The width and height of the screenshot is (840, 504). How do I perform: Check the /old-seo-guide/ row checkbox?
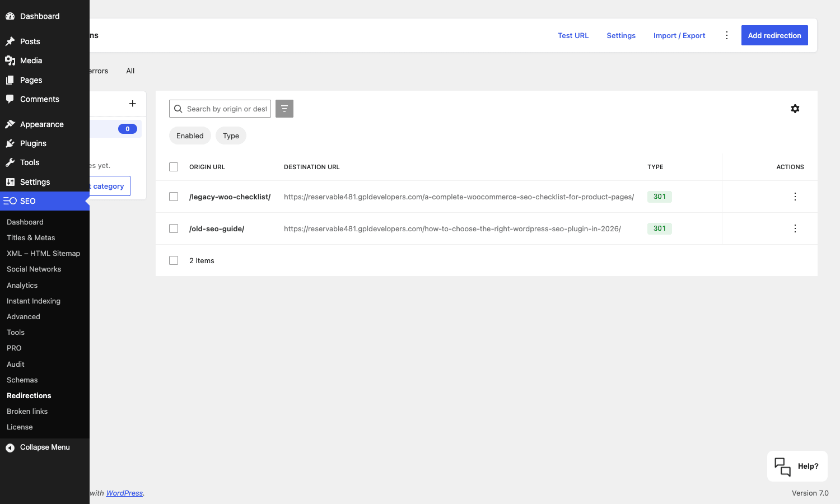coord(174,228)
